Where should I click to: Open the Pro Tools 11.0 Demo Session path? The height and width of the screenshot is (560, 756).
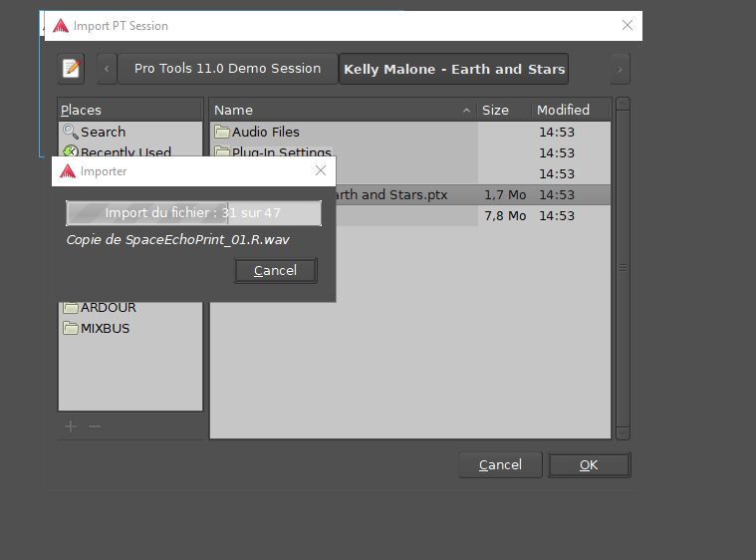point(227,69)
